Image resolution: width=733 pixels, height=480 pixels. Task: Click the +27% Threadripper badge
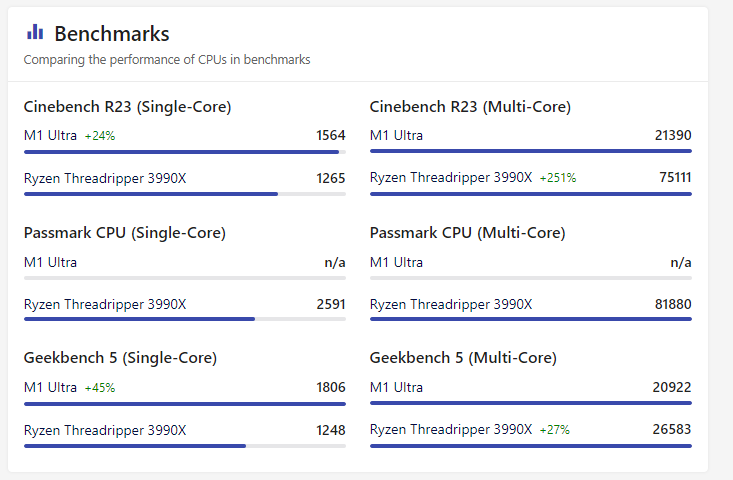[x=554, y=430]
